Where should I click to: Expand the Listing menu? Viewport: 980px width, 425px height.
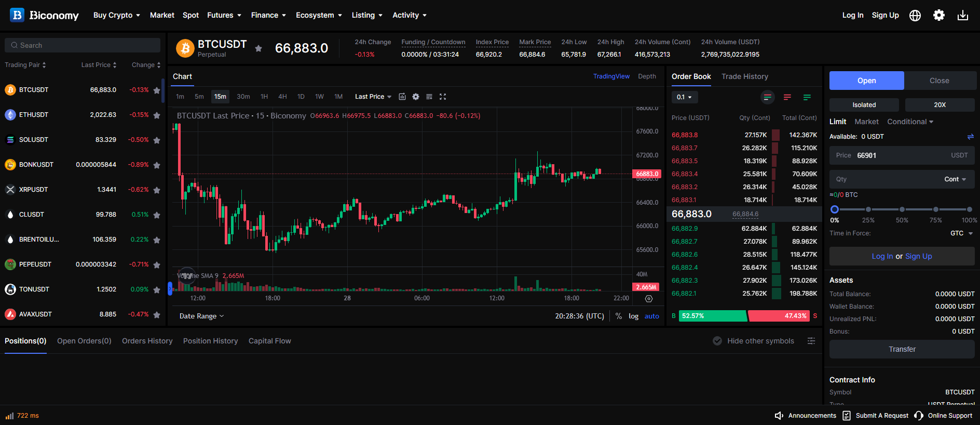[367, 15]
